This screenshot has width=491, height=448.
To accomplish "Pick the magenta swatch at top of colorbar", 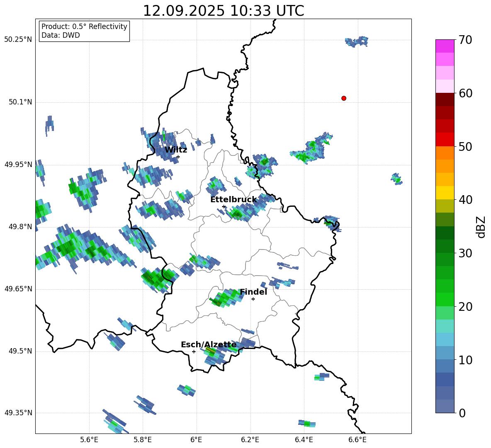I will (445, 46).
